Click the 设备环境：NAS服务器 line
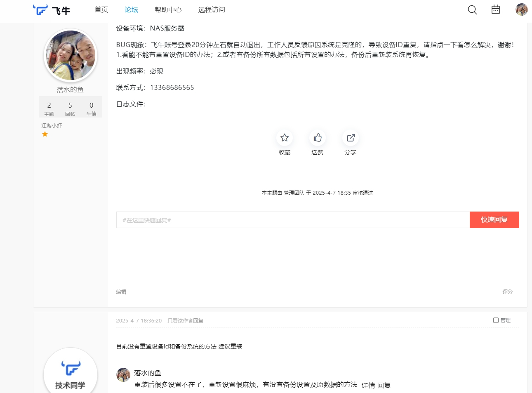 150,28
